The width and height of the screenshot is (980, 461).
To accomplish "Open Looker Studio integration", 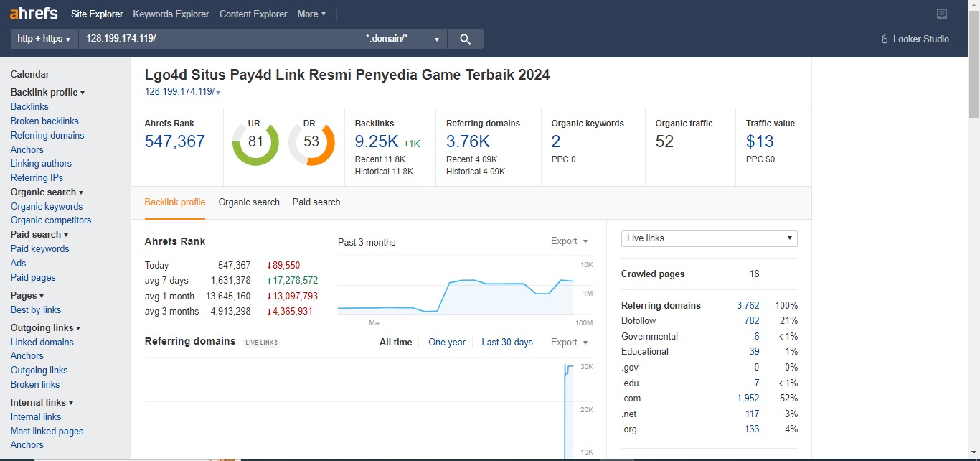I will 915,39.
